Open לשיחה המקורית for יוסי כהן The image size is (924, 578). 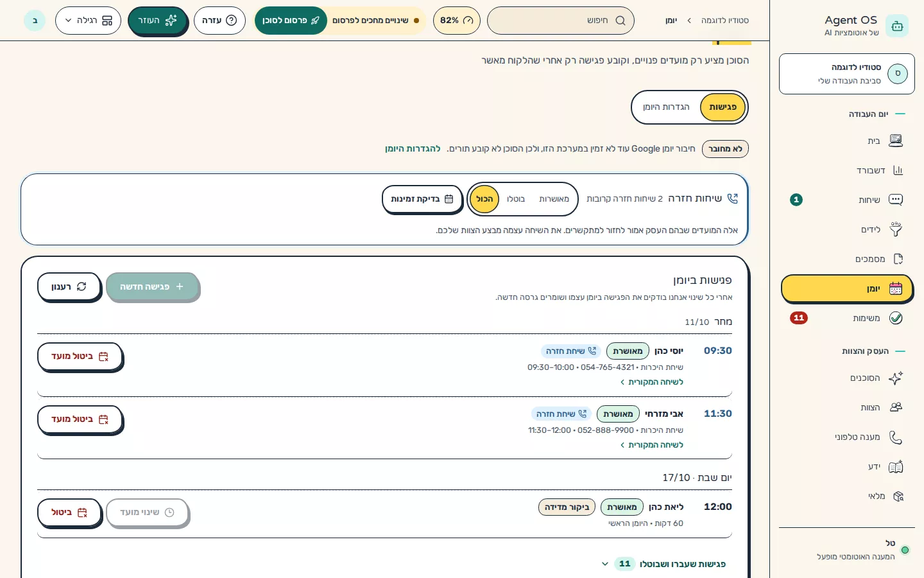click(652, 382)
